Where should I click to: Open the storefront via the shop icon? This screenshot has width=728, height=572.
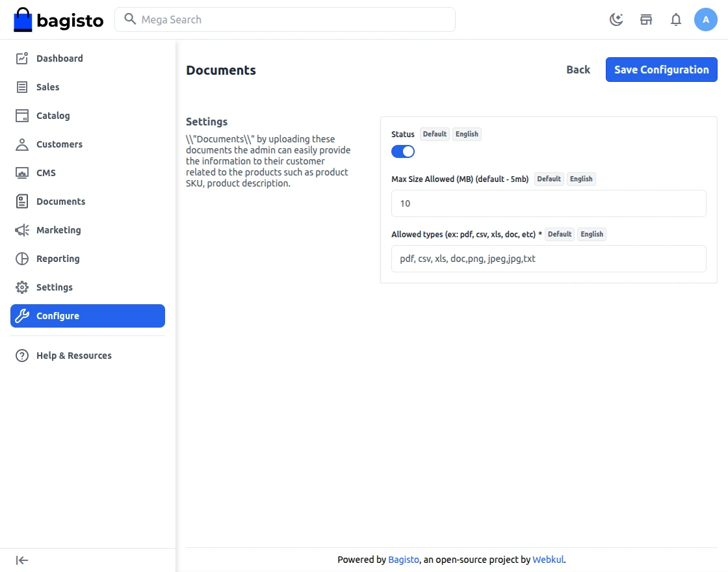(x=646, y=19)
